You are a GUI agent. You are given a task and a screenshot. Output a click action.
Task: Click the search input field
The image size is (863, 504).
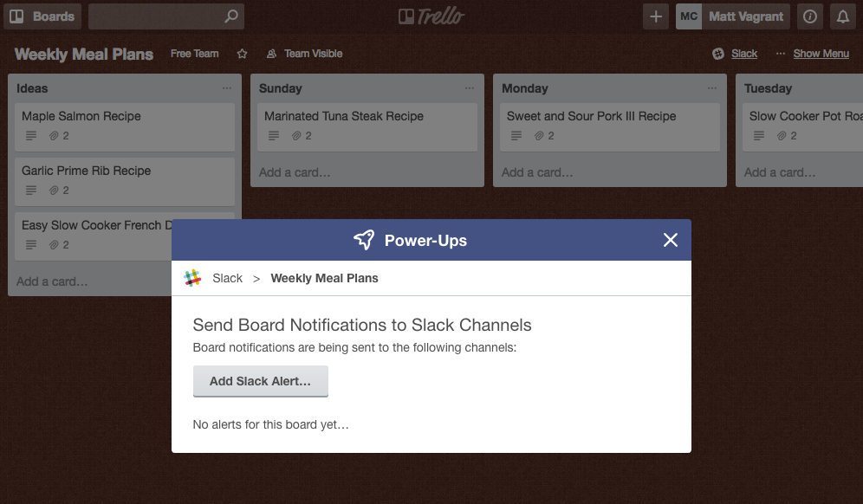coord(166,16)
